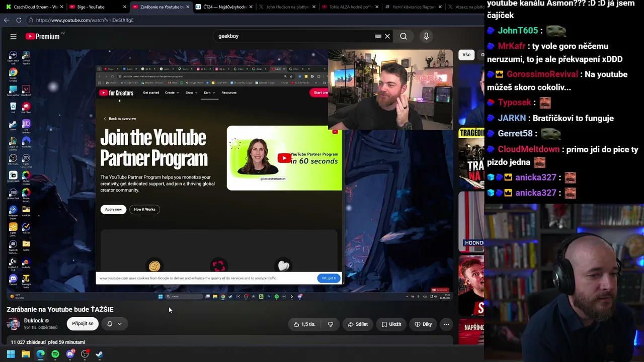Screen dimensions: 644x362
Task: Open more actions three-dot menu
Action: pos(446,324)
